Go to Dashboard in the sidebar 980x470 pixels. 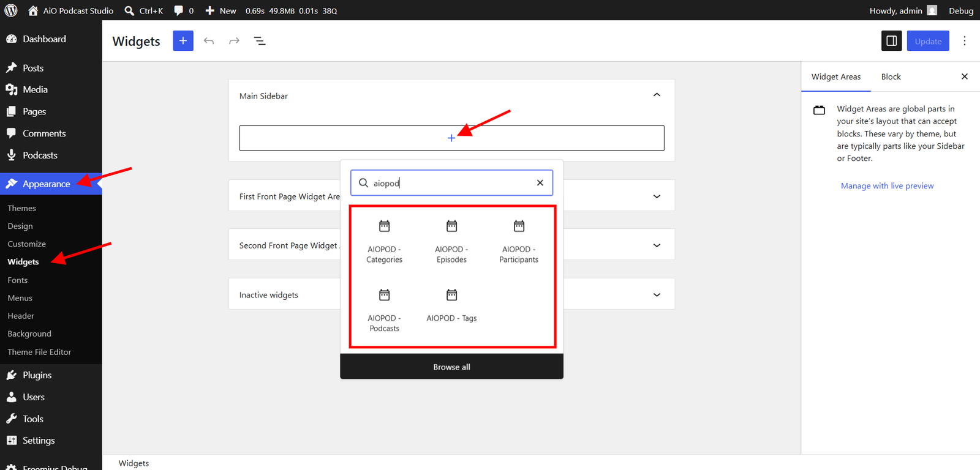click(x=51, y=39)
